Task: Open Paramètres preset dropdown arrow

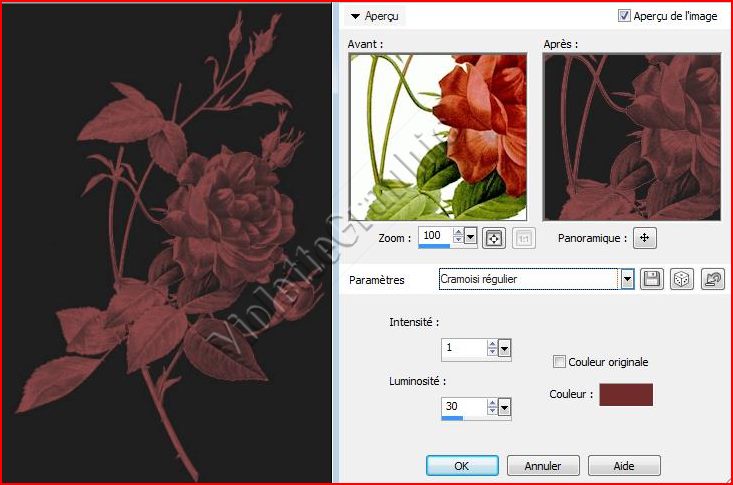Action: coord(628,279)
